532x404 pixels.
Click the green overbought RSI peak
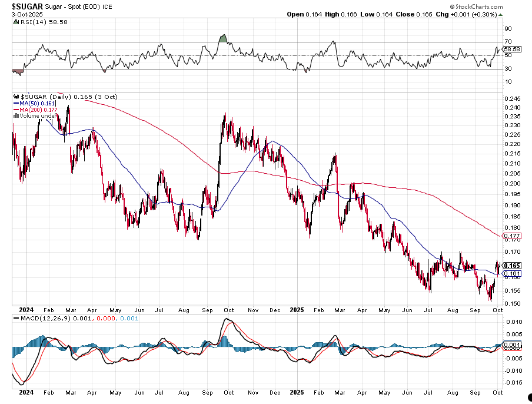pos(222,38)
